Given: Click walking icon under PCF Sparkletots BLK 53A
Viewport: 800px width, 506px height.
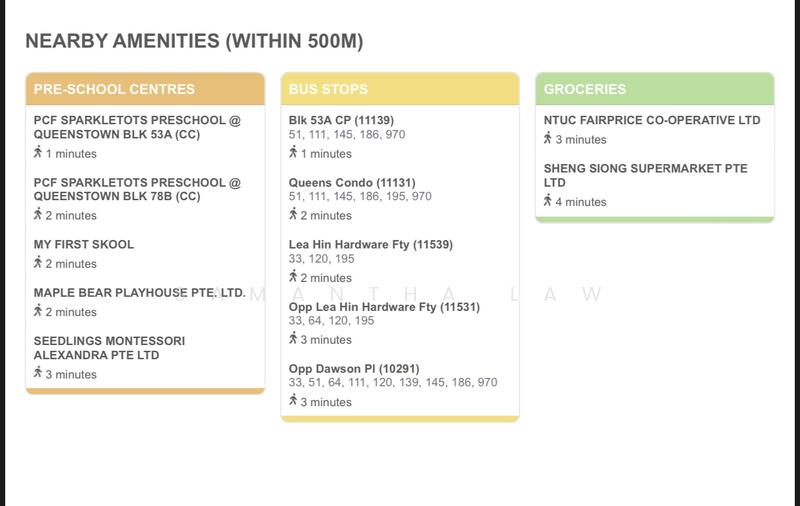Looking at the screenshot, I should (x=38, y=153).
